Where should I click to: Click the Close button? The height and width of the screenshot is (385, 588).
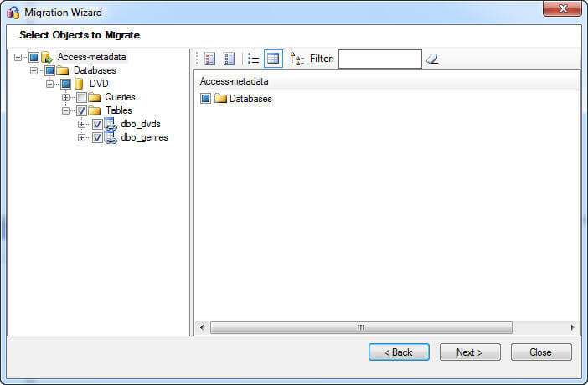tap(541, 352)
